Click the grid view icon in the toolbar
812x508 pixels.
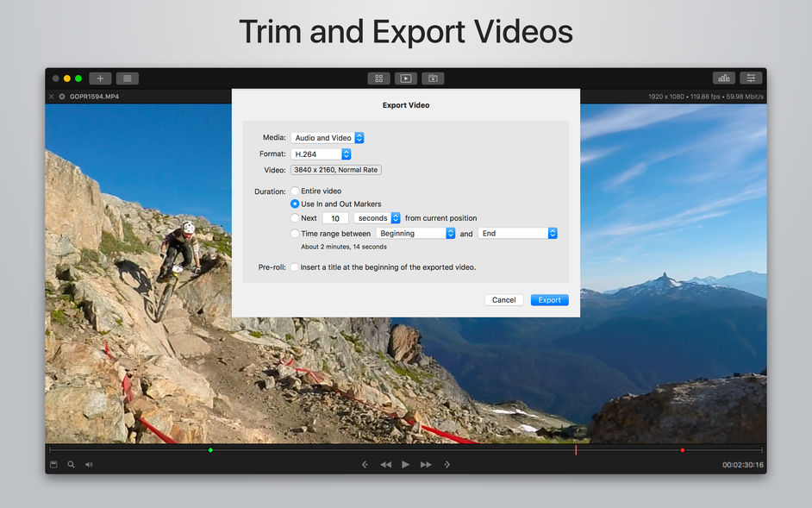coord(378,78)
